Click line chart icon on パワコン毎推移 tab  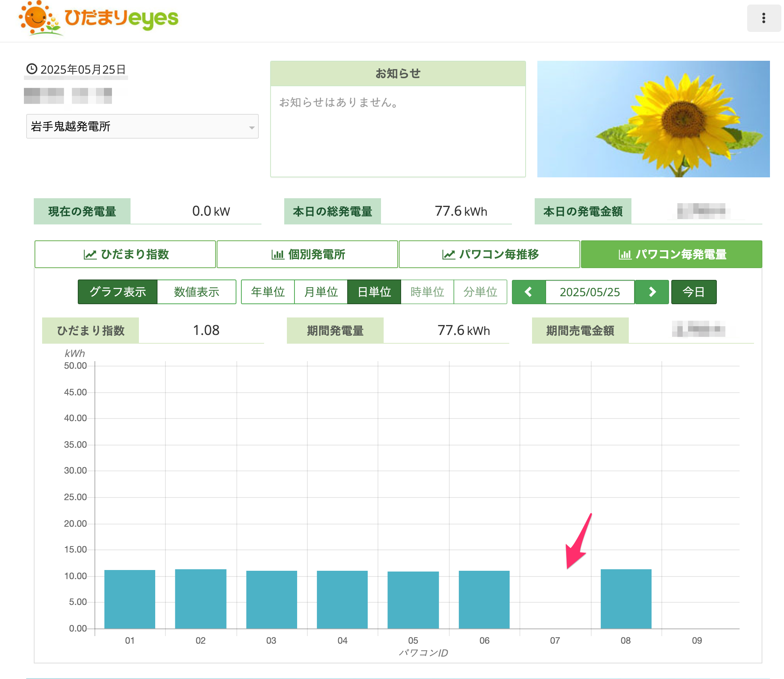(x=449, y=254)
